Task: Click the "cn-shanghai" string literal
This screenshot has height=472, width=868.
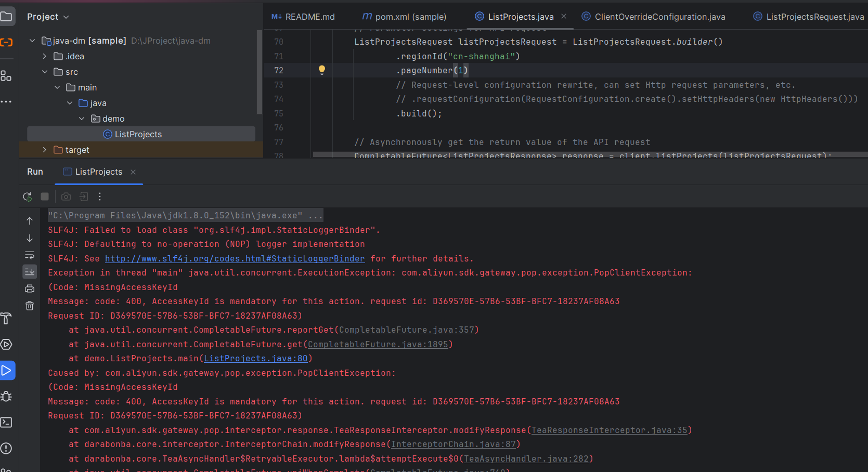Action: pos(482,56)
